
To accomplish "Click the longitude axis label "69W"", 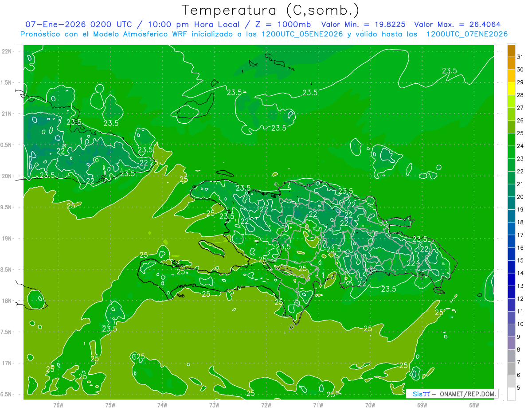I will (422, 404).
